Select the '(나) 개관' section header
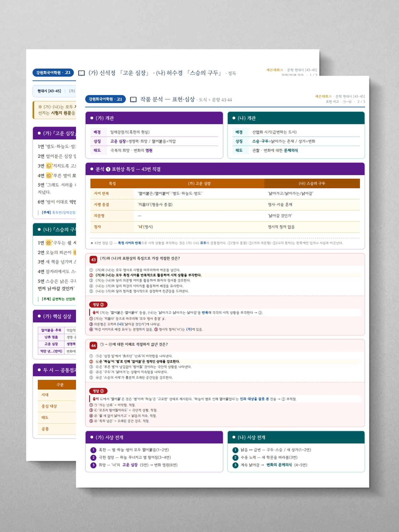Viewport: 399px width, 532px height. pyautogui.click(x=296, y=118)
